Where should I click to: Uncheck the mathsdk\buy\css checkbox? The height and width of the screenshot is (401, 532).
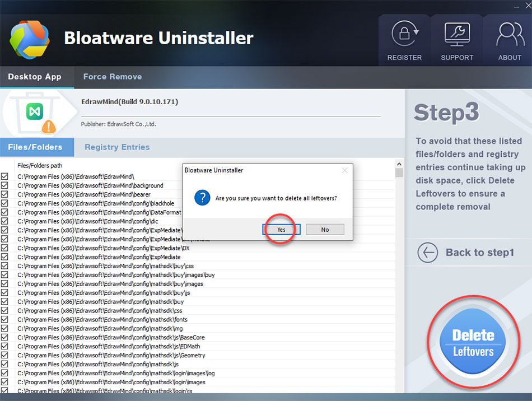4,265
